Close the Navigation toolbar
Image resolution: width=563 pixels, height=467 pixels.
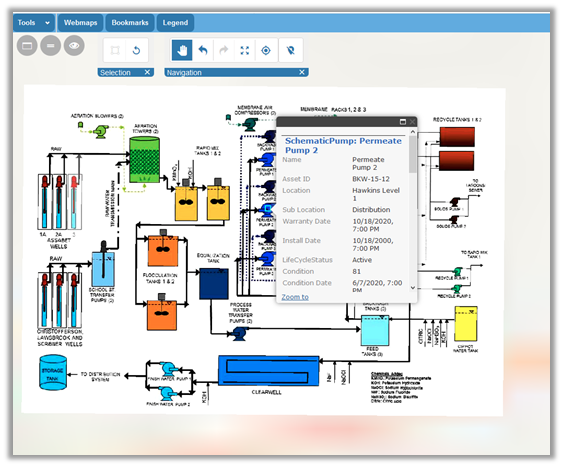click(302, 72)
